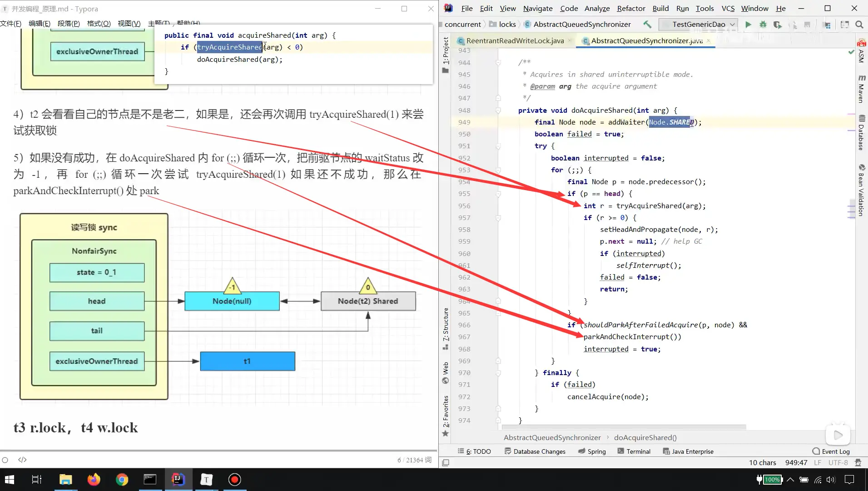Open Typora 段落(P) menu
The height and width of the screenshot is (491, 868).
69,23
